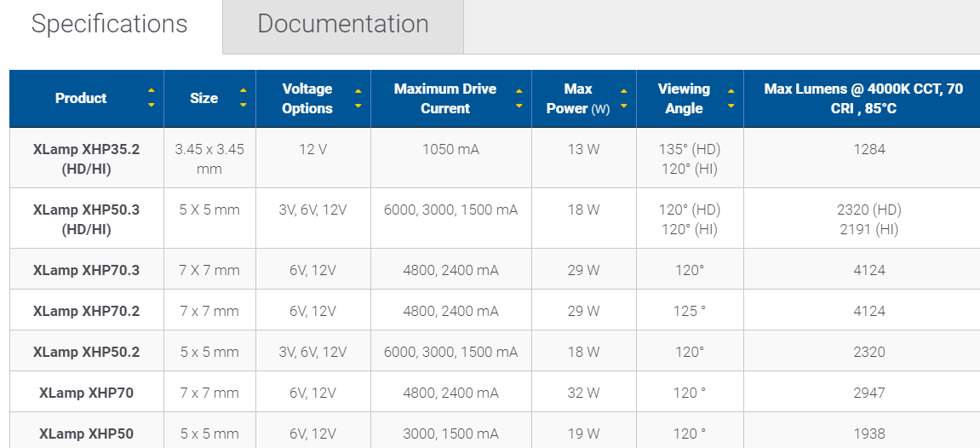Open the XLamp XHP70.2 product
Image resolution: width=980 pixels, height=448 pixels.
click(86, 311)
